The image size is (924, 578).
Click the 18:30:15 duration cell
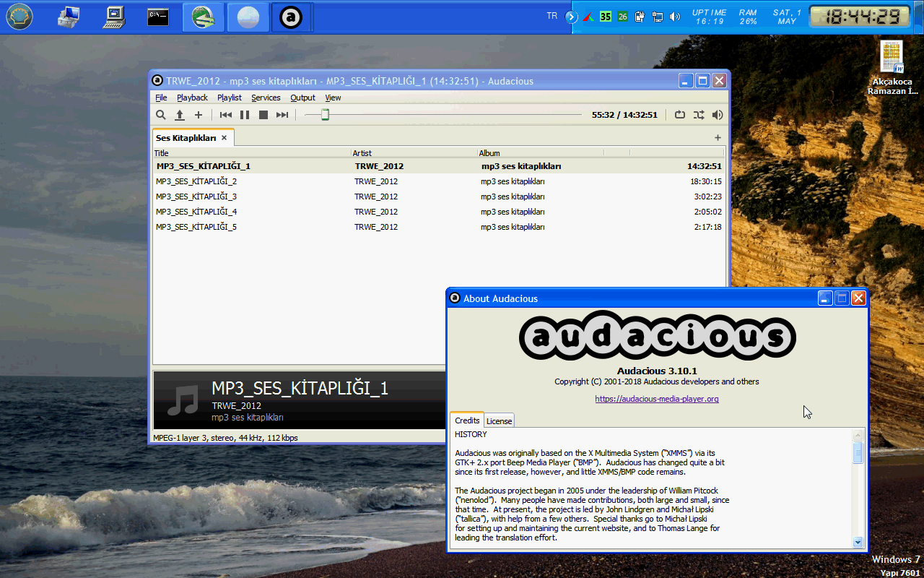point(705,181)
